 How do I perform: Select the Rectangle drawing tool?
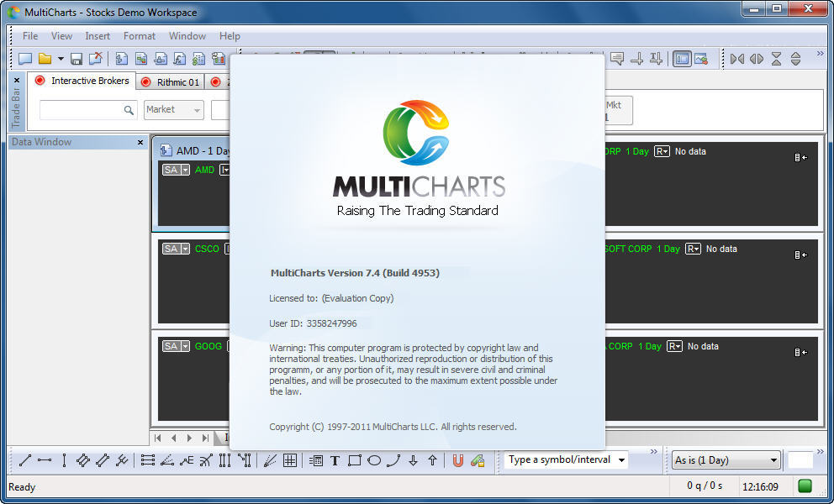pyautogui.click(x=355, y=460)
